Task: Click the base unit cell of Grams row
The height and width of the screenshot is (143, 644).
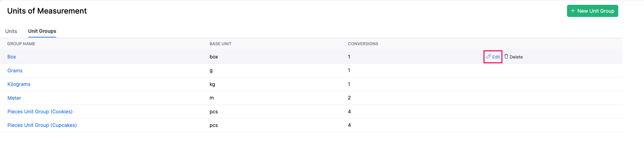Action: click(x=211, y=71)
